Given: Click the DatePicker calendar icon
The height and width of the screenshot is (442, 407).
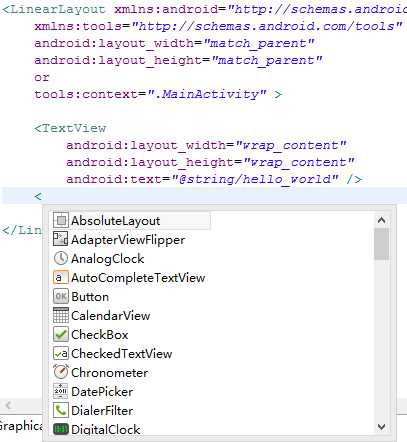Looking at the screenshot, I should point(61,391).
